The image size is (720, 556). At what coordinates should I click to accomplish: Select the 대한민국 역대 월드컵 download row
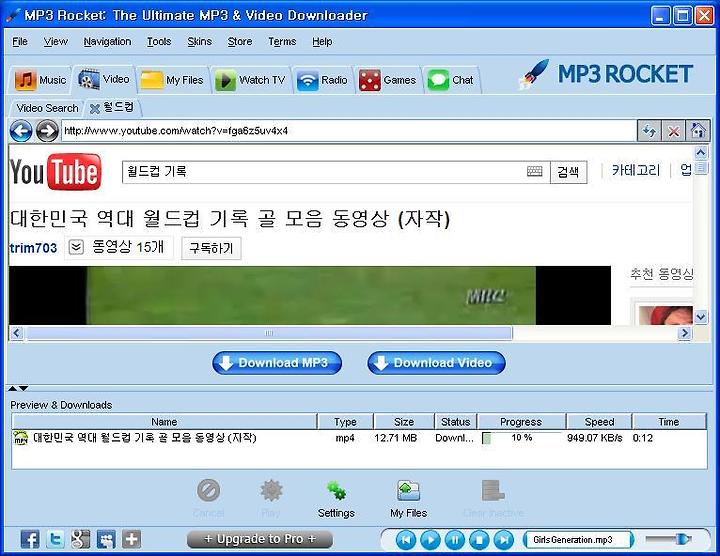tap(359, 438)
